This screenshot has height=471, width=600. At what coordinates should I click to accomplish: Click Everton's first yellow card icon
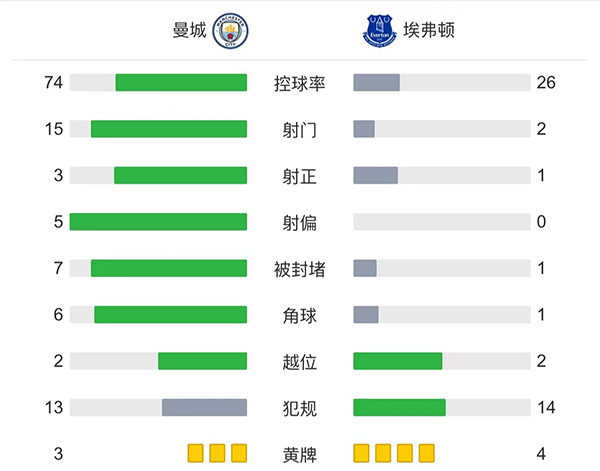click(362, 453)
